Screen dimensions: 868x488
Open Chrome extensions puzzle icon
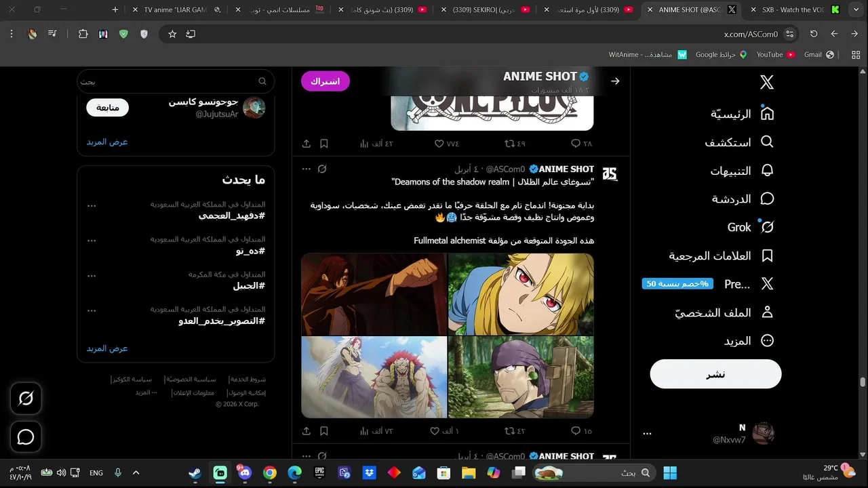[x=83, y=34]
